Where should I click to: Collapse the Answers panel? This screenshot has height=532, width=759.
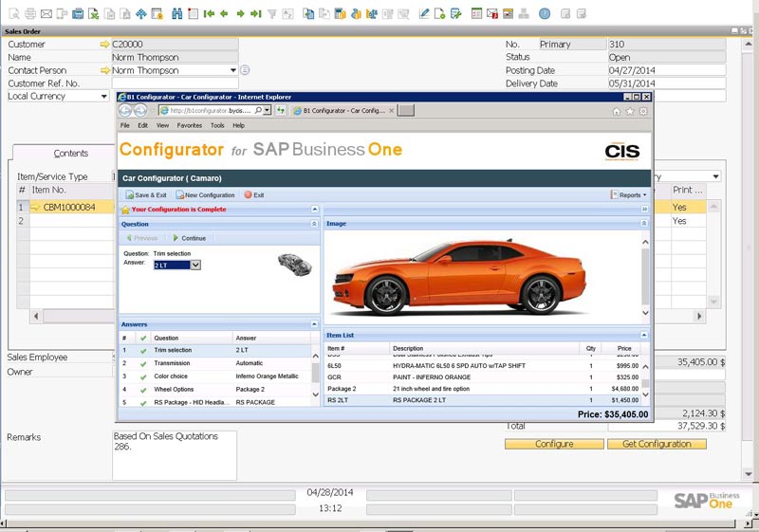point(314,324)
